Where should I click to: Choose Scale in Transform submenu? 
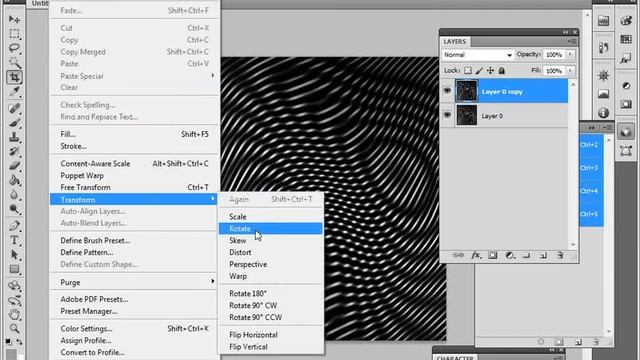point(271,217)
